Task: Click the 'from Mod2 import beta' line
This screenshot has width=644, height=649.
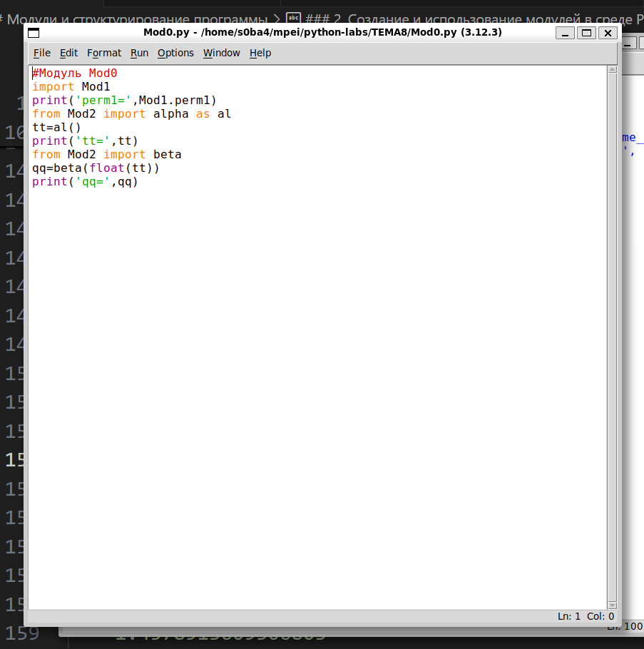Action: click(107, 155)
